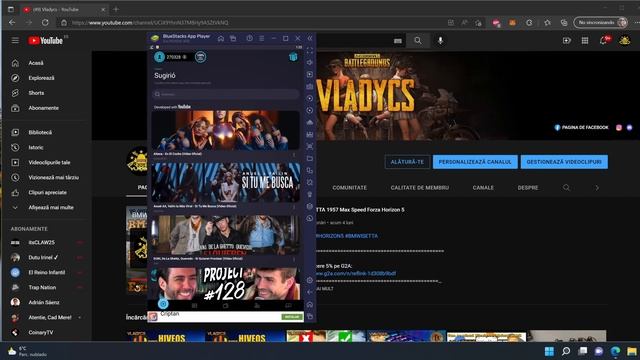Image resolution: width=640 pixels, height=360 pixels.
Task: Collapse BlueStacks side toolbar double-chevron
Action: pyautogui.click(x=310, y=38)
